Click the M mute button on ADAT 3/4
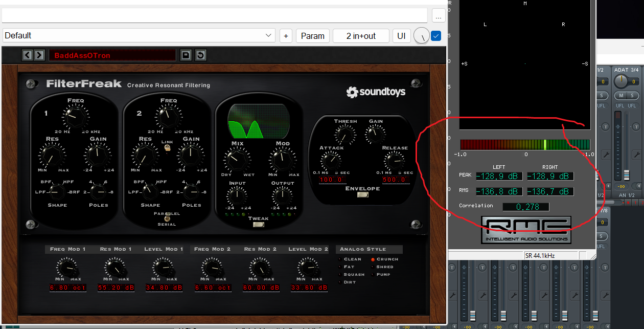644x329 pixels. click(621, 96)
